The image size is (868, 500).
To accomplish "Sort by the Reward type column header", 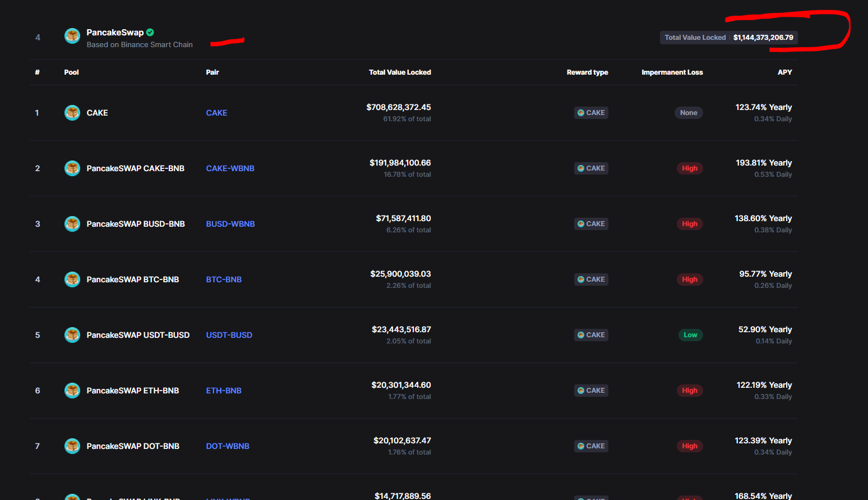I will coord(587,72).
